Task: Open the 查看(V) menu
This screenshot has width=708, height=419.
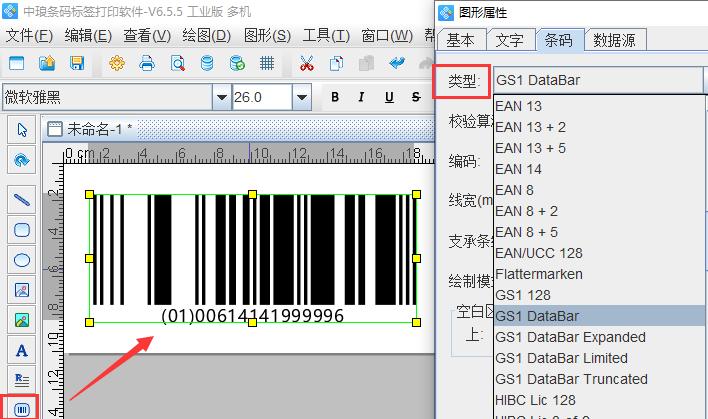Action: pos(147,35)
